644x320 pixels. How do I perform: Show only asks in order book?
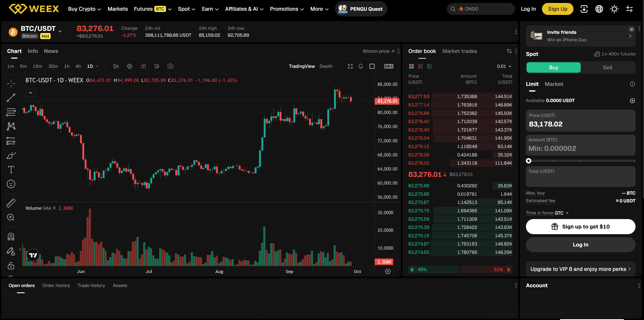420,66
